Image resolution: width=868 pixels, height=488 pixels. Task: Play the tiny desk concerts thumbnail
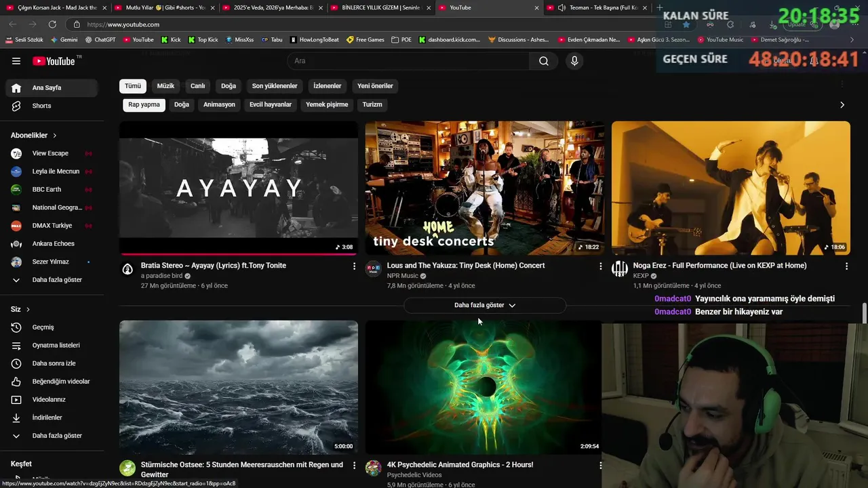click(x=485, y=188)
